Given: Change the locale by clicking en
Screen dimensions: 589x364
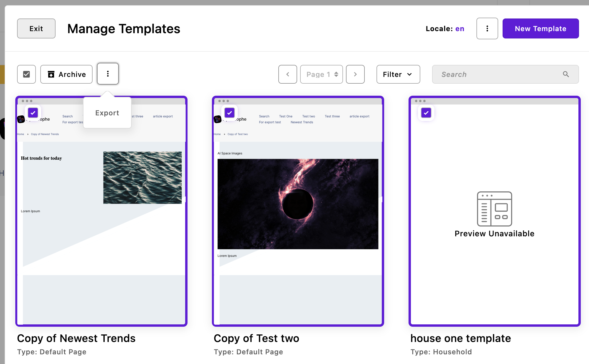Looking at the screenshot, I should (x=460, y=28).
